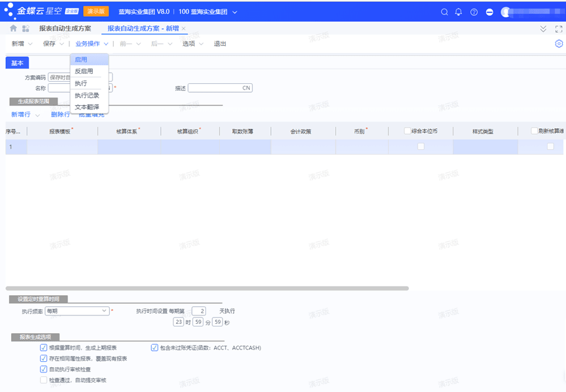The image size is (566, 392).
Task: Click the Home icon on the left
Action: (x=13, y=29)
